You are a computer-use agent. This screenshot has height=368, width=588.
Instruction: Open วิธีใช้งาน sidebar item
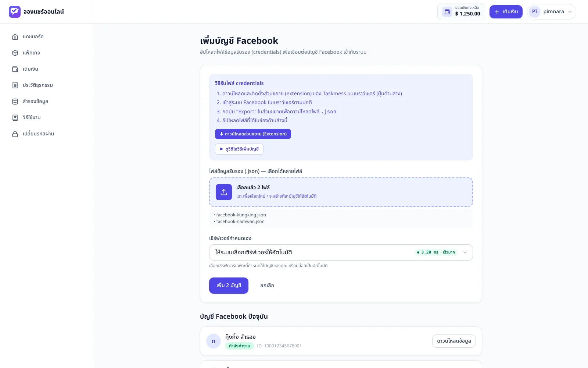(x=47, y=118)
